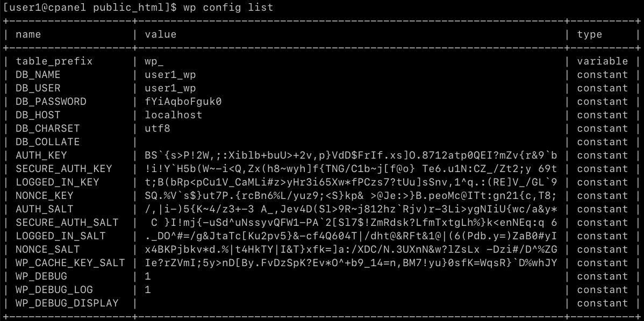Click the DB_PASSWORD value fYiAqboFguk0
The width and height of the screenshot is (644, 321).
tap(183, 102)
